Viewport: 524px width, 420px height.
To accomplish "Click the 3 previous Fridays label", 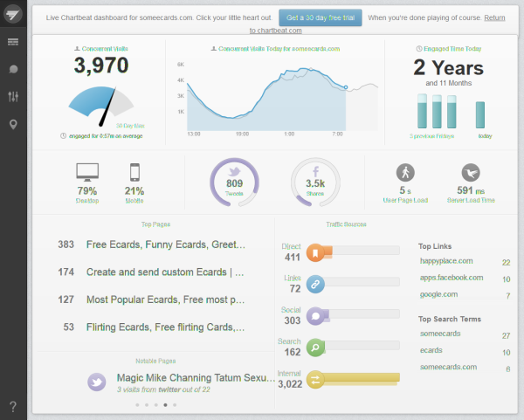I will pyautogui.click(x=431, y=136).
